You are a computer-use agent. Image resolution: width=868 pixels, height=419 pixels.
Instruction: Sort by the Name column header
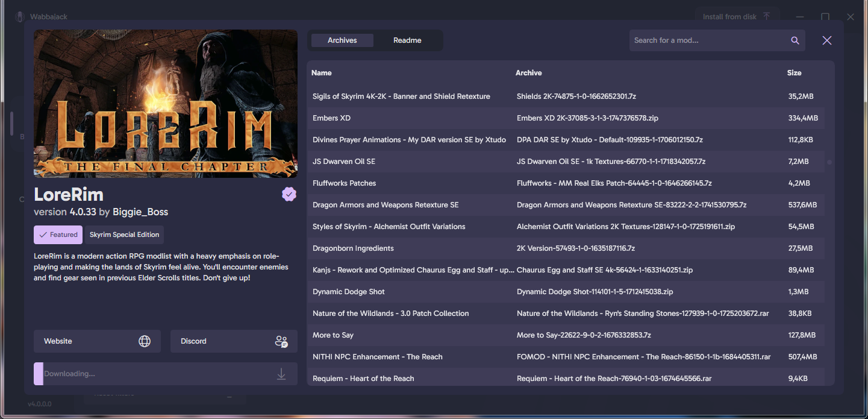[322, 73]
